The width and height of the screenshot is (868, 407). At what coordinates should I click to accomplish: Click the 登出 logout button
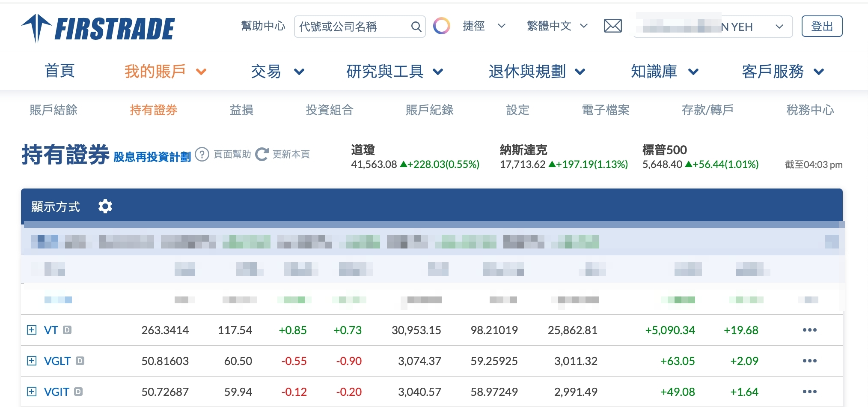(822, 27)
